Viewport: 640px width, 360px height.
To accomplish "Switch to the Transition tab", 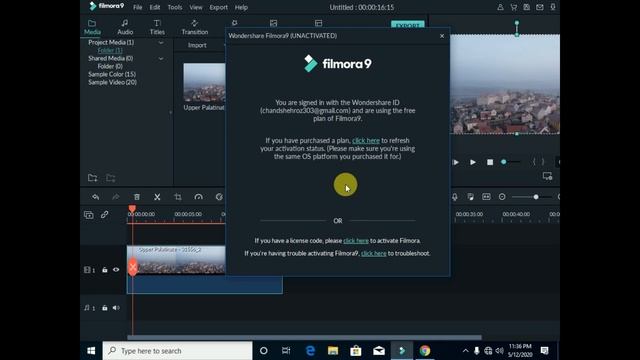I will pos(195,27).
